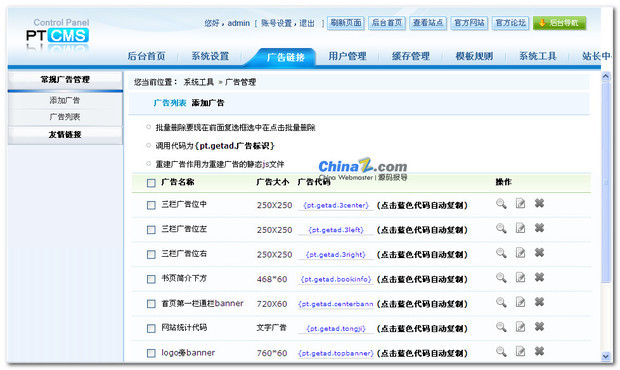The width and height of the screenshot is (620, 370).
Task: Open 添加广告 in the left sidebar
Action: (x=65, y=100)
